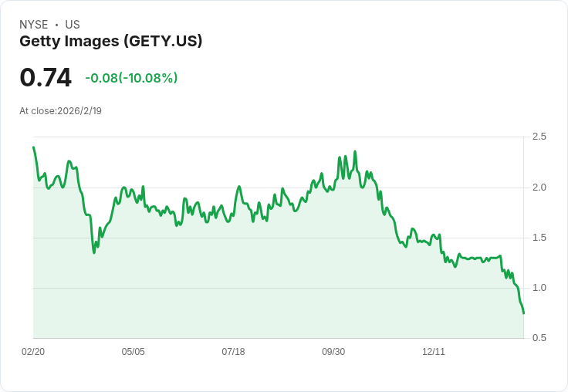Click the 0.74 current price
Image resolution: width=568 pixels, height=392 pixels.
[x=46, y=77]
